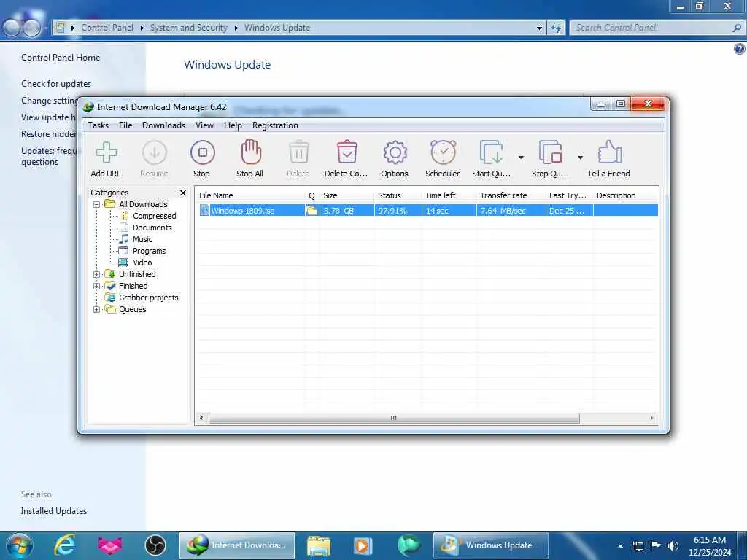Sort by Status column header
This screenshot has width=747, height=560.
click(x=398, y=195)
